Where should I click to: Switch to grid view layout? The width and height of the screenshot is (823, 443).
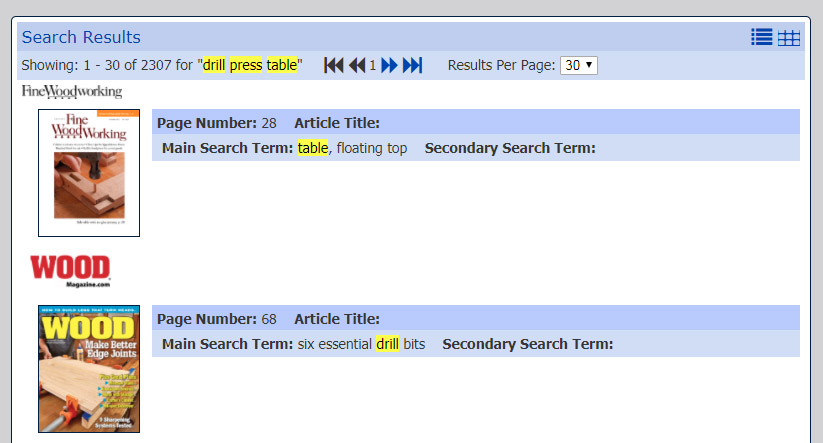click(789, 37)
